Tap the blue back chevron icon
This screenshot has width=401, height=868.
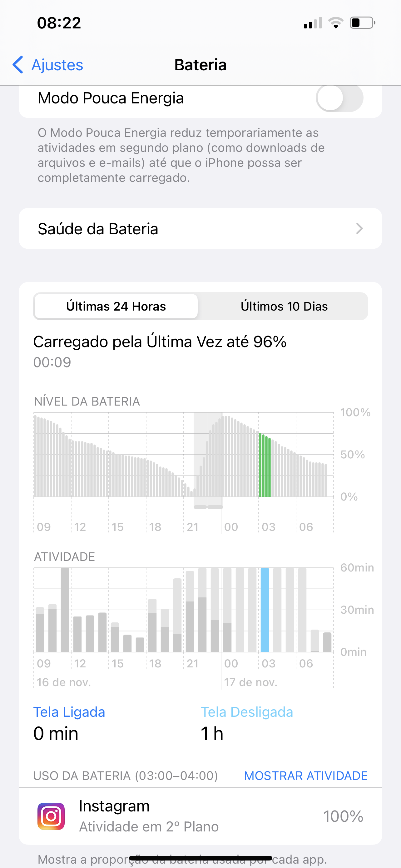[18, 64]
